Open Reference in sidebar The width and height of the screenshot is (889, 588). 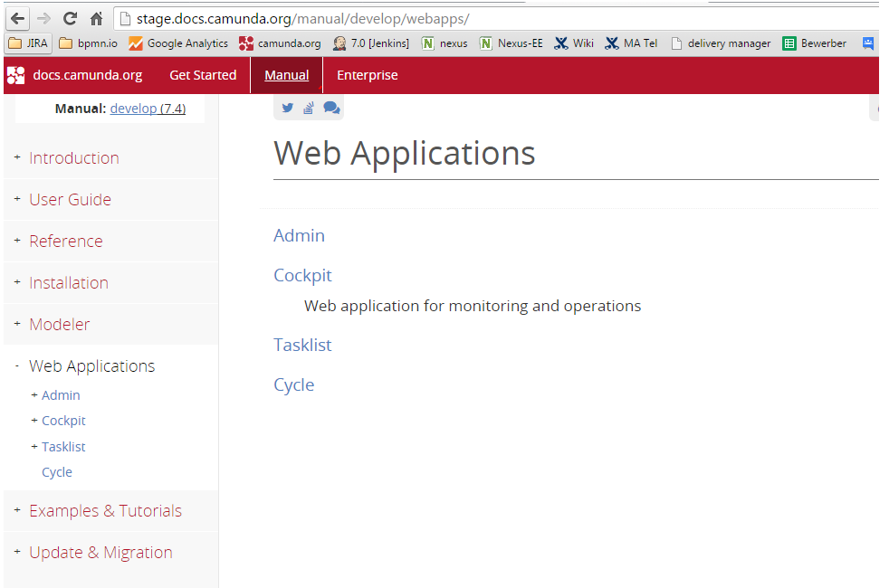tap(66, 241)
